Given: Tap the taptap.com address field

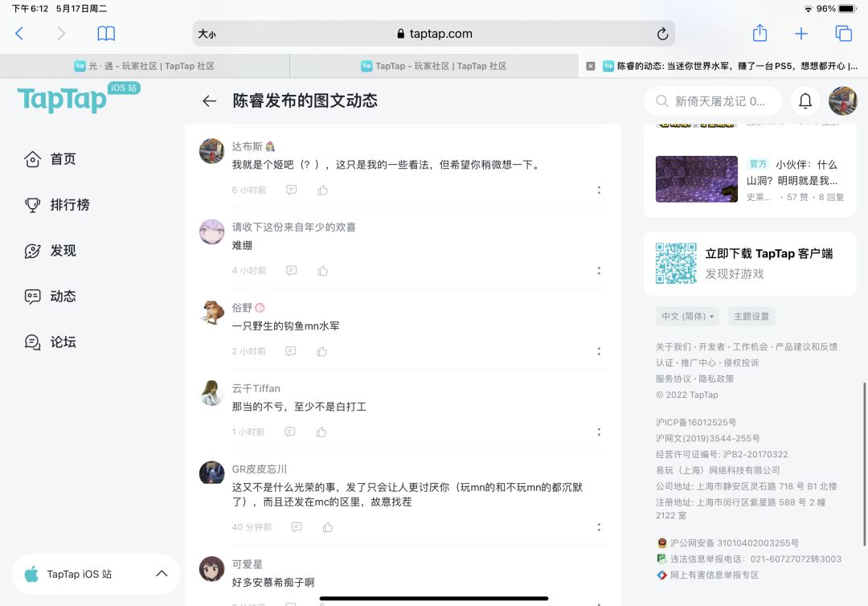Looking at the screenshot, I should pyautogui.click(x=434, y=34).
